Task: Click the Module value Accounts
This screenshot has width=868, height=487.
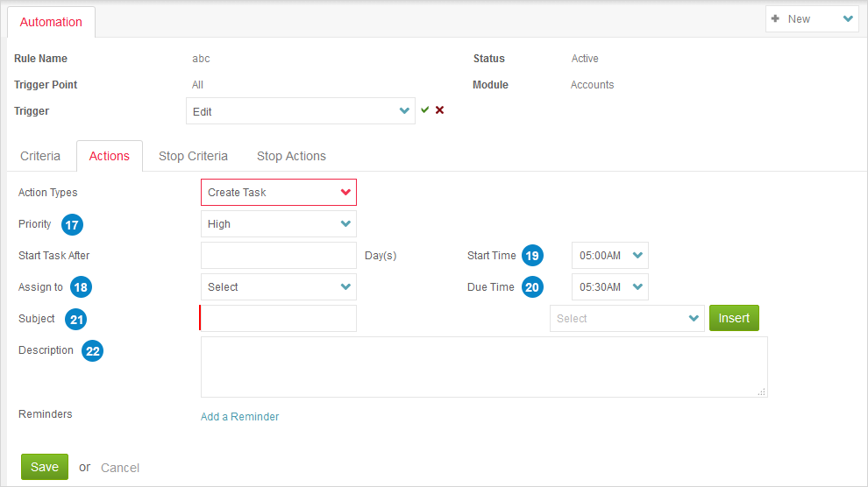Action: (x=593, y=85)
